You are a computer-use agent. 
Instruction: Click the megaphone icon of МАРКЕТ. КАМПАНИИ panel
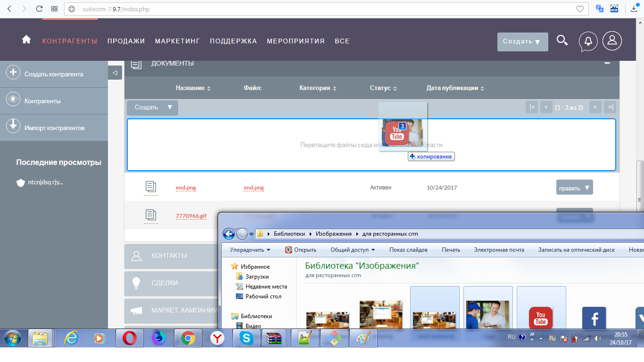(136, 311)
